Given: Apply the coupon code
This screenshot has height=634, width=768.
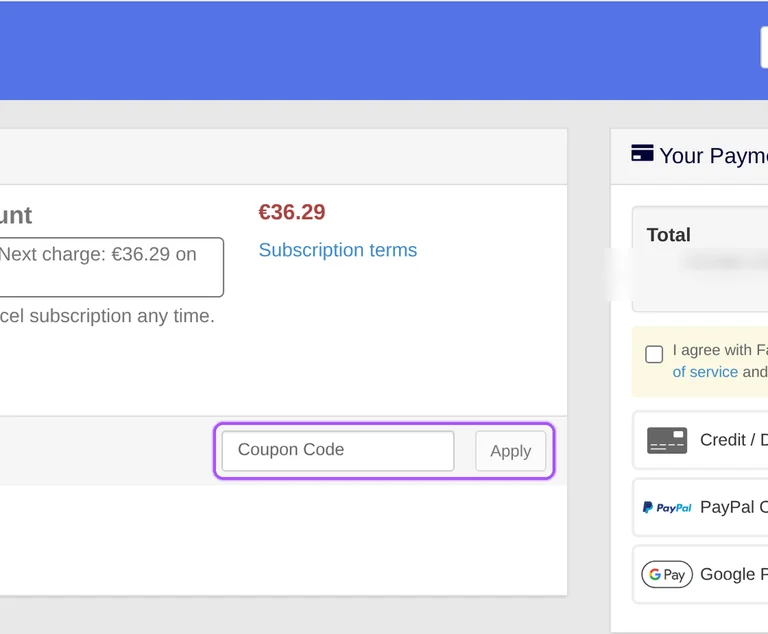Looking at the screenshot, I should point(510,451).
